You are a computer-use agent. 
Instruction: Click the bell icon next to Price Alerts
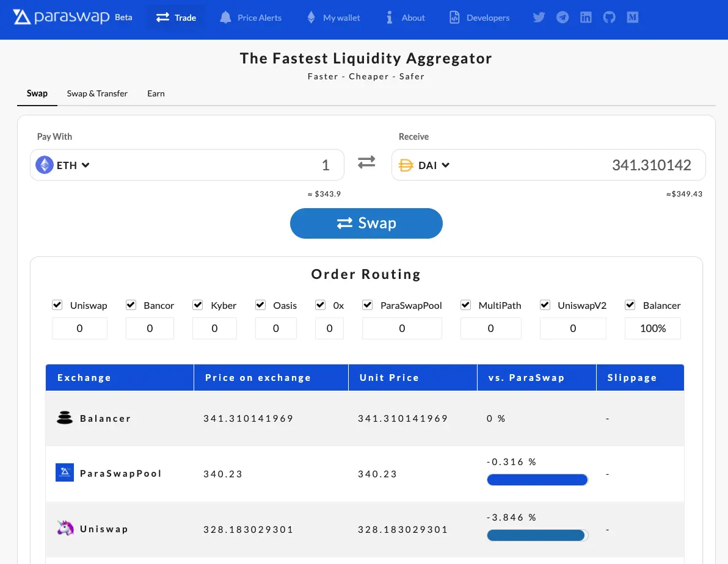pos(225,18)
